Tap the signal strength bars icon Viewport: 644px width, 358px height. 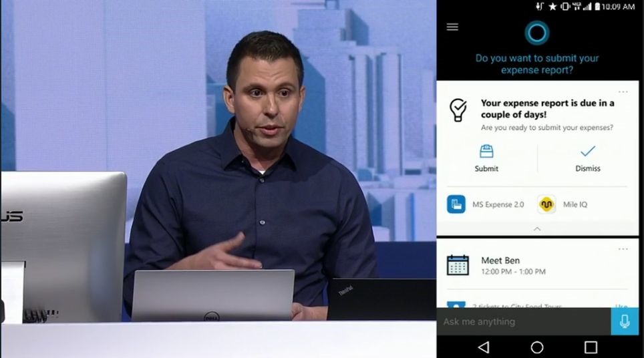587,6
